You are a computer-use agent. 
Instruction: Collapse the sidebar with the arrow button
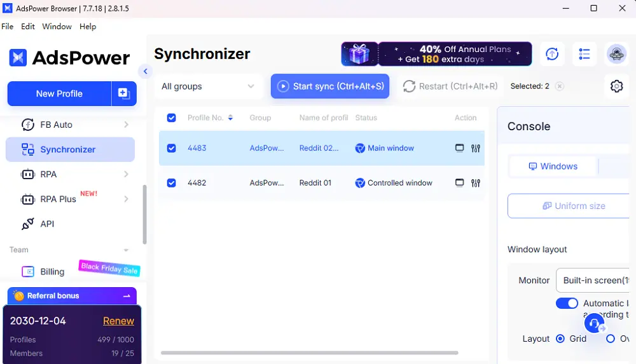(x=145, y=71)
